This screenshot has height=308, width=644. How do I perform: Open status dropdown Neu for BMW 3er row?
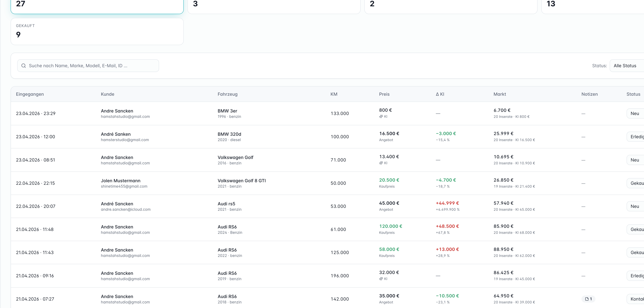coord(635,113)
